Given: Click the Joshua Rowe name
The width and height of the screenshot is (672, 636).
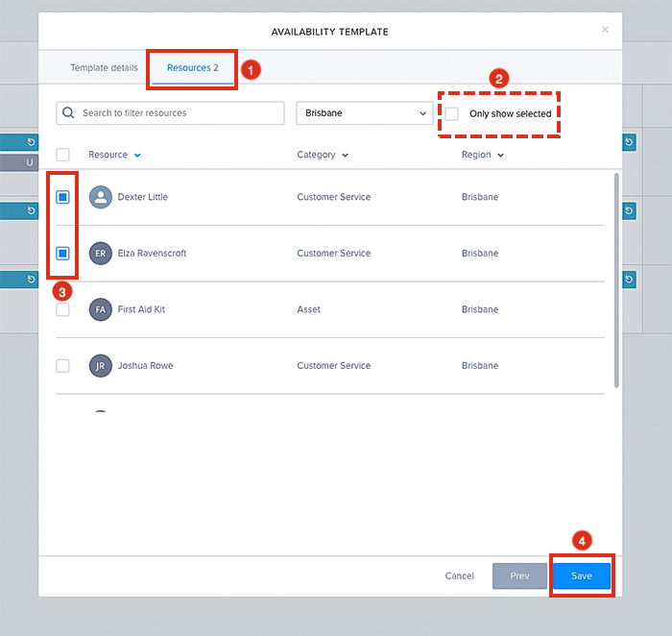Looking at the screenshot, I should [x=145, y=365].
